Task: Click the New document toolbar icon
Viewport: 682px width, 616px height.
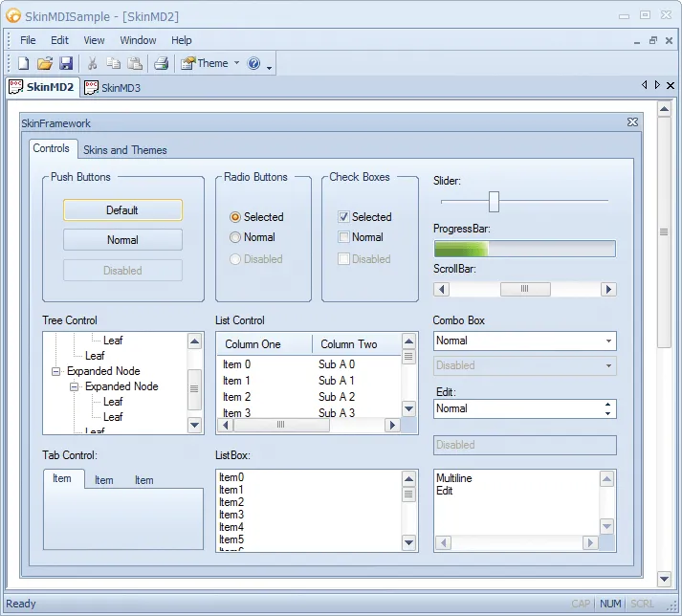Action: point(24,63)
